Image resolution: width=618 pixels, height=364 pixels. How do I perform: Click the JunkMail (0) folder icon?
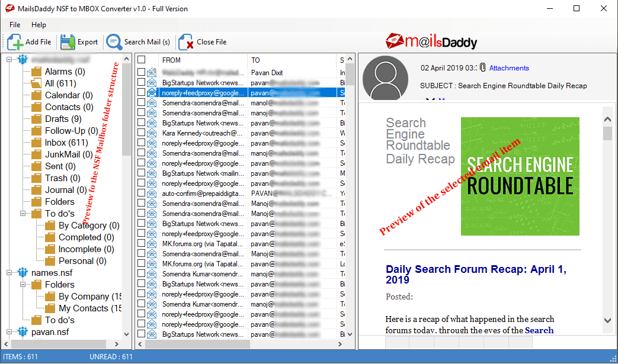(36, 154)
